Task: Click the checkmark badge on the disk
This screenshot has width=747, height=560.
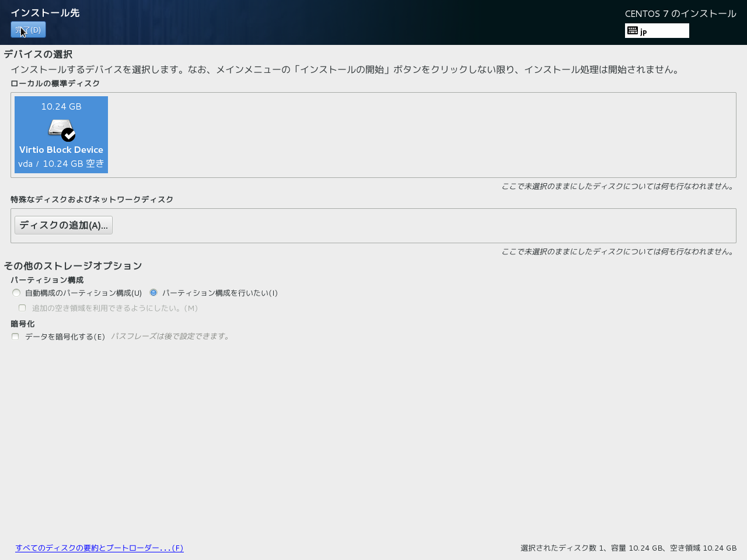Action: tap(69, 135)
